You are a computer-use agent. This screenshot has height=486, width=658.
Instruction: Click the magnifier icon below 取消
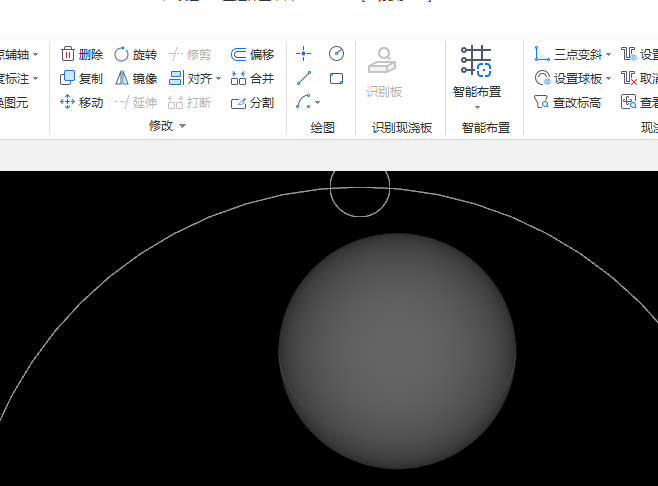tap(629, 102)
